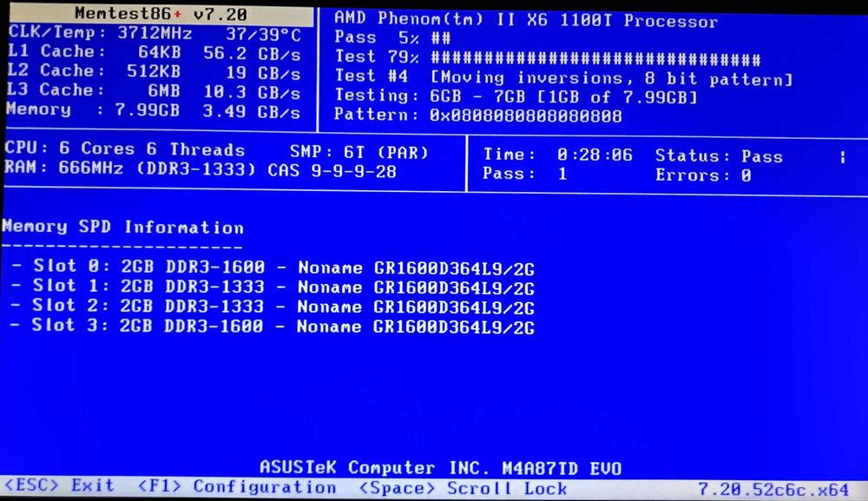Click the spinner next to Status Pass

pos(843,158)
